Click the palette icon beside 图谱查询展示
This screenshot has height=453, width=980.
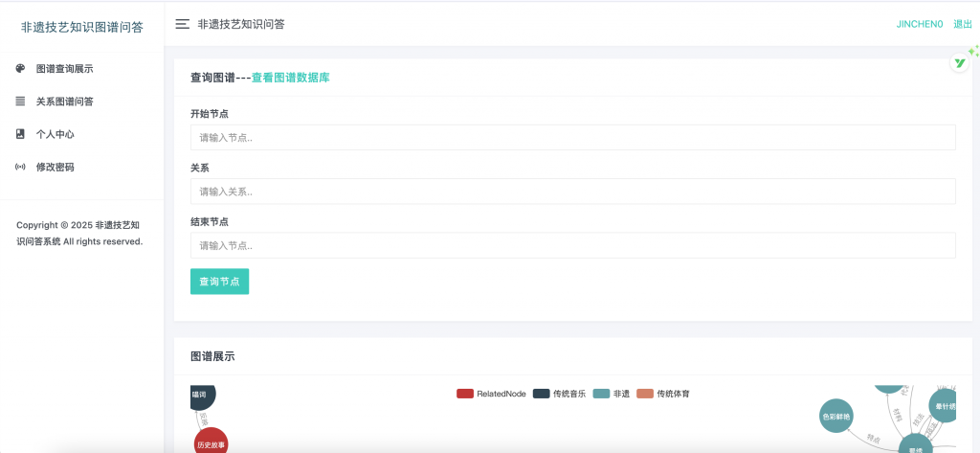pyautogui.click(x=21, y=69)
